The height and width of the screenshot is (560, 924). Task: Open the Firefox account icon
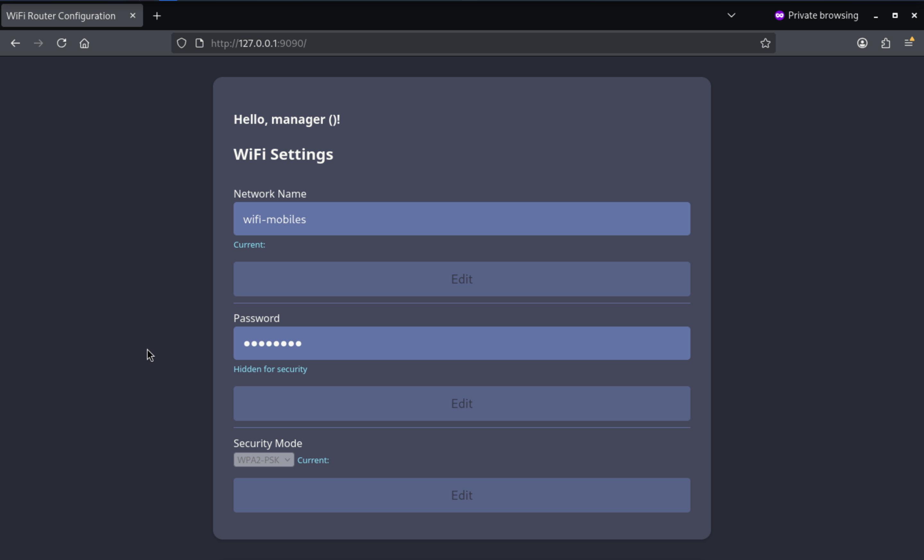point(862,43)
